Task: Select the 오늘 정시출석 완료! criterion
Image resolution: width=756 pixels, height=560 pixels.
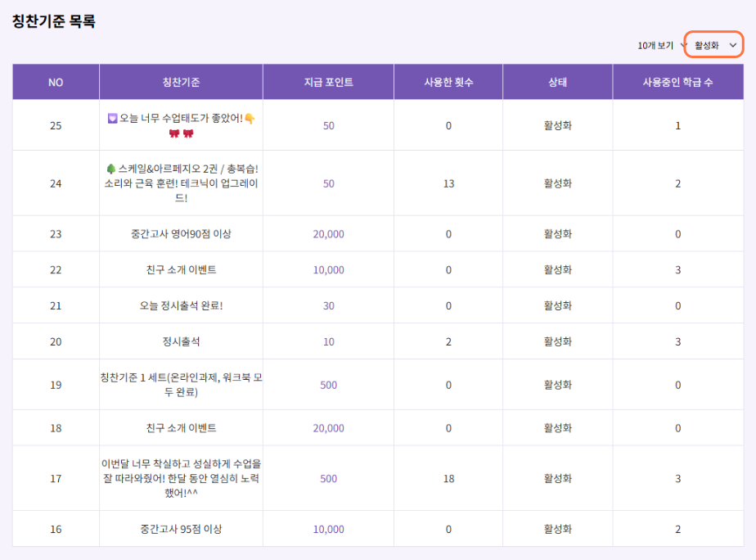Action: [181, 306]
